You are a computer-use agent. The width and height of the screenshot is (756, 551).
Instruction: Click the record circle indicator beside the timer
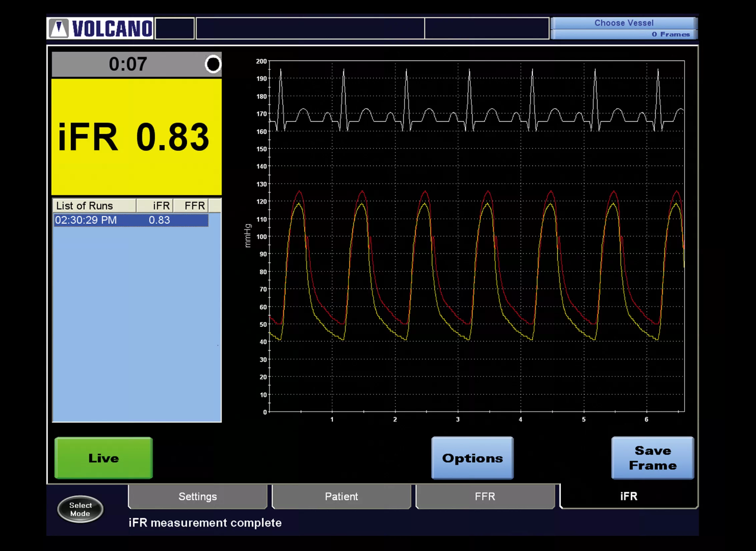pyautogui.click(x=213, y=64)
